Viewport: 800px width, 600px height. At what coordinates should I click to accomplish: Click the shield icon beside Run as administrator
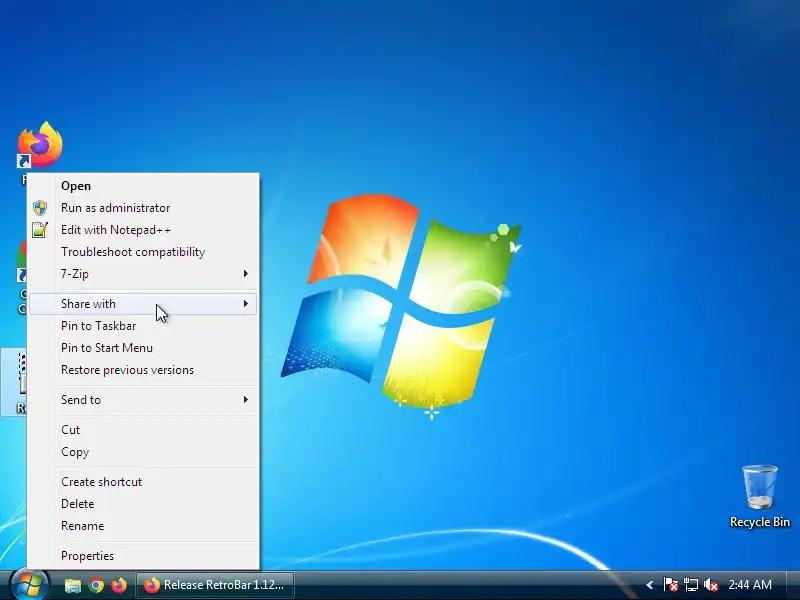(x=40, y=208)
